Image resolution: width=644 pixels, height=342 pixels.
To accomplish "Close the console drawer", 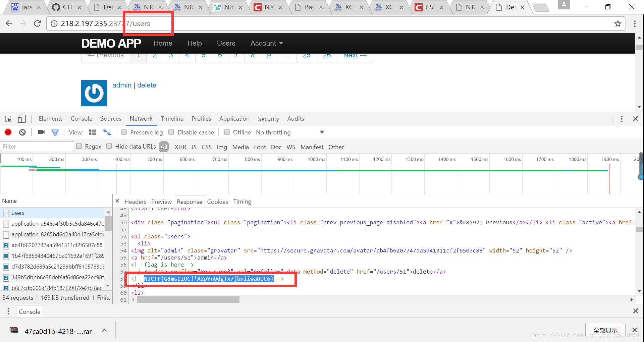I will coord(635,311).
